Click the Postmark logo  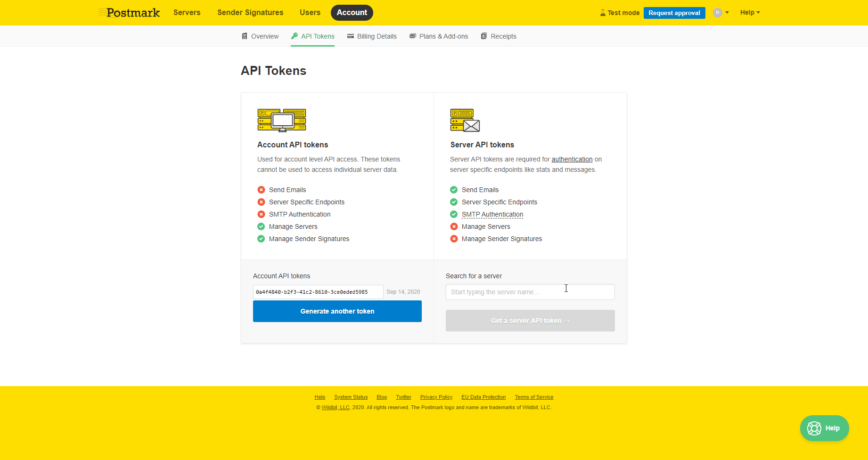[130, 13]
